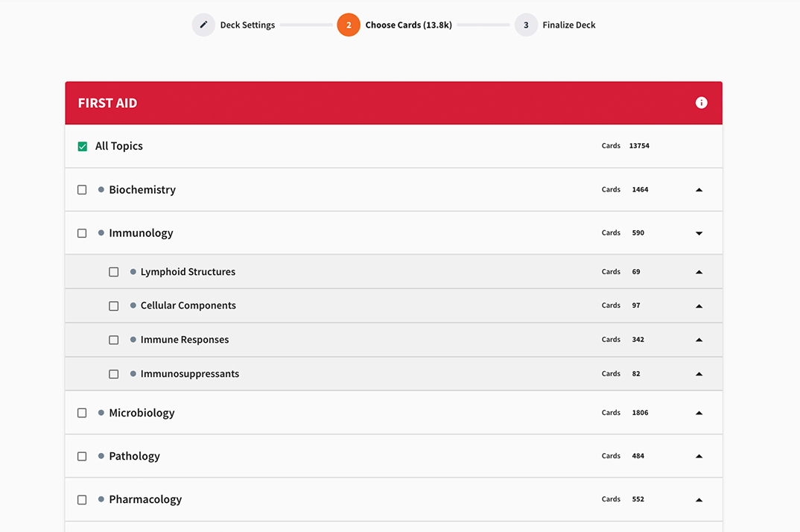Click the Pathology topic name

pos(134,456)
